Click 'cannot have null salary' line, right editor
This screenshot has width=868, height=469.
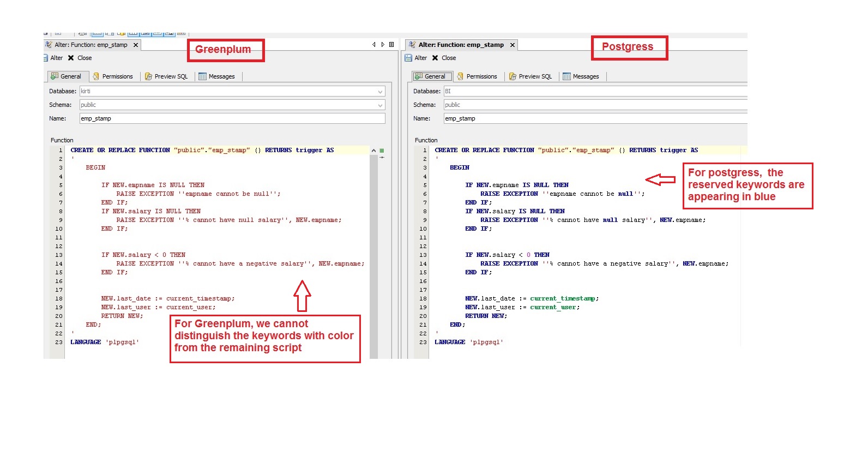[x=593, y=220]
